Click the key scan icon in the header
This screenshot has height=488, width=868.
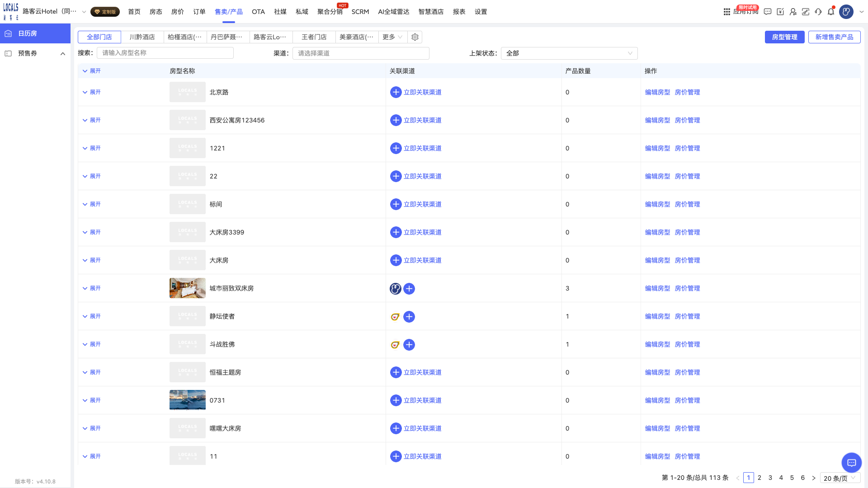pos(806,12)
